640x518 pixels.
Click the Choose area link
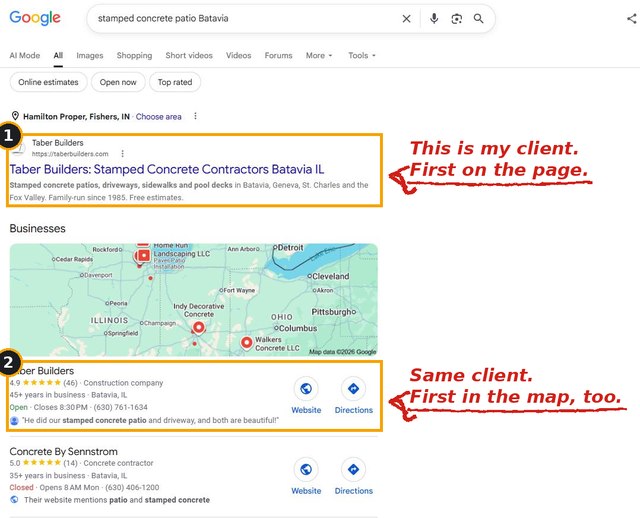pos(158,117)
